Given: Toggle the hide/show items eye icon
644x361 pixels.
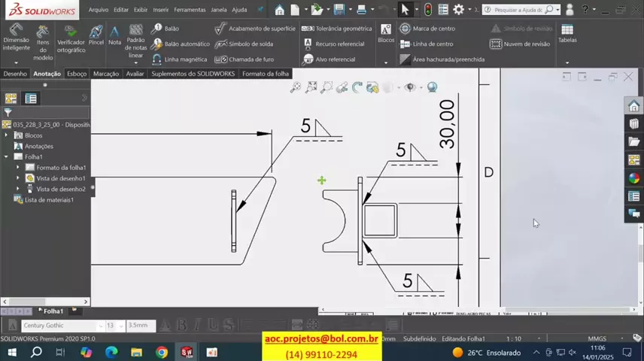Looking at the screenshot, I should (x=410, y=88).
